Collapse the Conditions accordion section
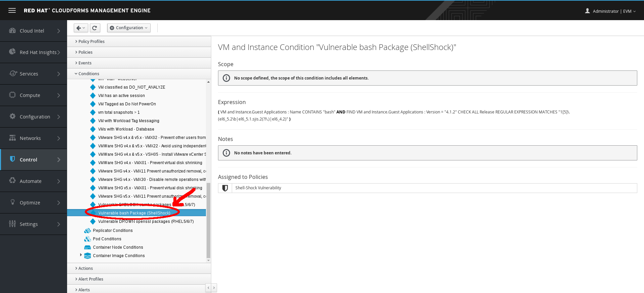Screen dimensions: 644x293 [x=139, y=74]
